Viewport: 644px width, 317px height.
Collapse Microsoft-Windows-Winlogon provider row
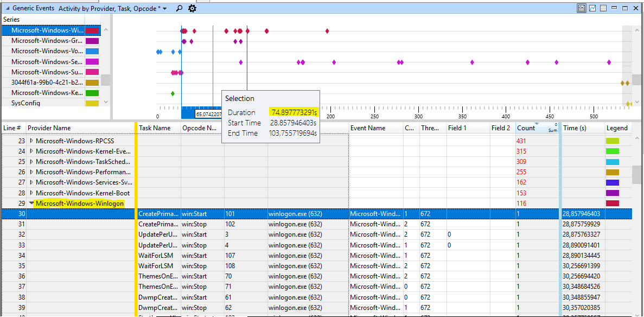[32, 203]
